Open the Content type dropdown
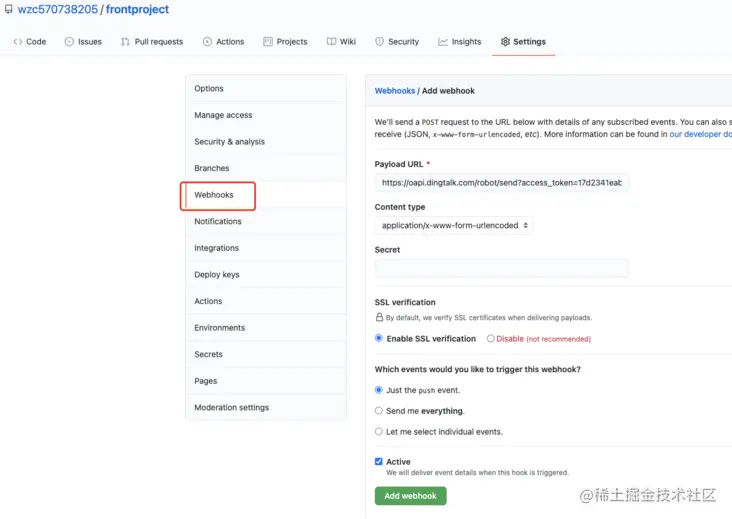The image size is (732, 519). [454, 225]
